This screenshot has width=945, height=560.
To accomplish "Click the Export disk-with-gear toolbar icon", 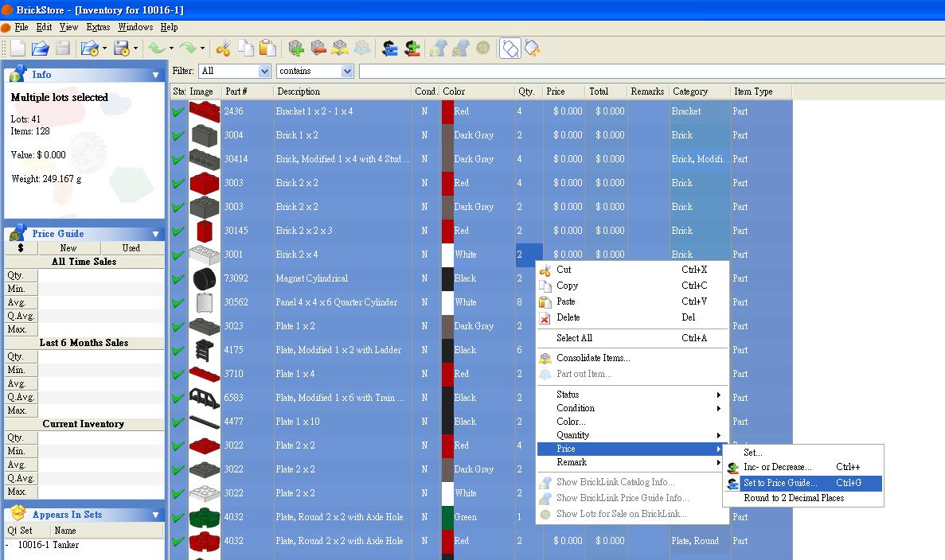I will point(122,49).
